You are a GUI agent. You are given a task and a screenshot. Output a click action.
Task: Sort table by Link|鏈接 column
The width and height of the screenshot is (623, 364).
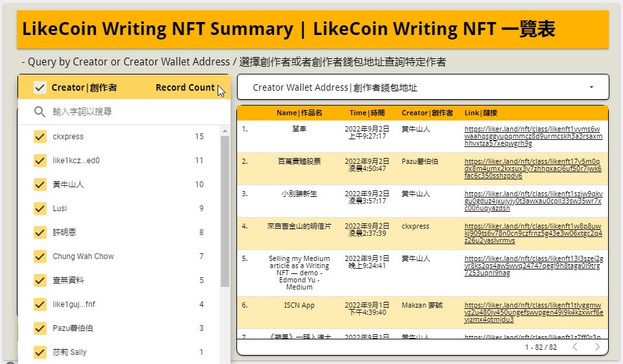tap(481, 113)
